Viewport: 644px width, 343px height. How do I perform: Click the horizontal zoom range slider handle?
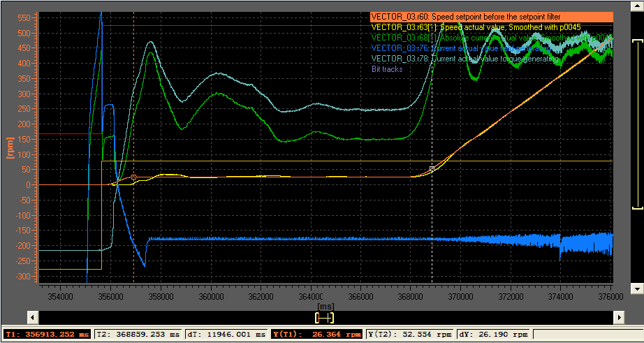[324, 318]
